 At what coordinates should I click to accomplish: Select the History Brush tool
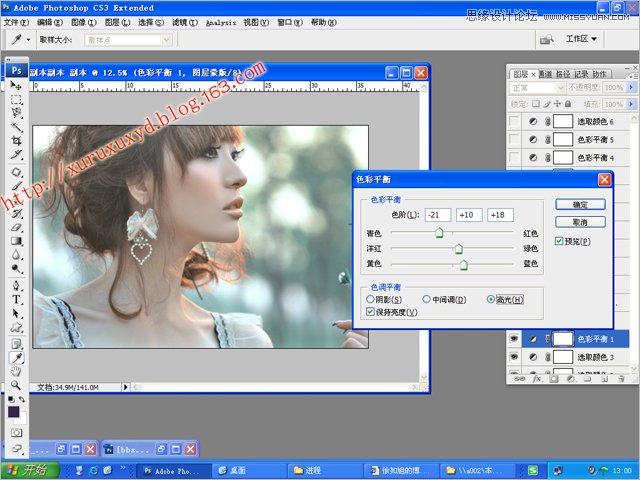[16, 213]
